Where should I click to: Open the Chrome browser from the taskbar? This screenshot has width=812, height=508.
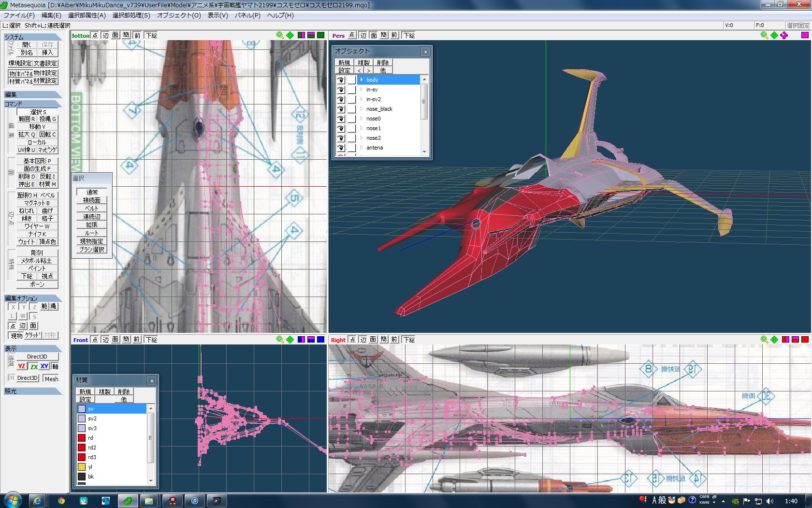pyautogui.click(x=61, y=501)
